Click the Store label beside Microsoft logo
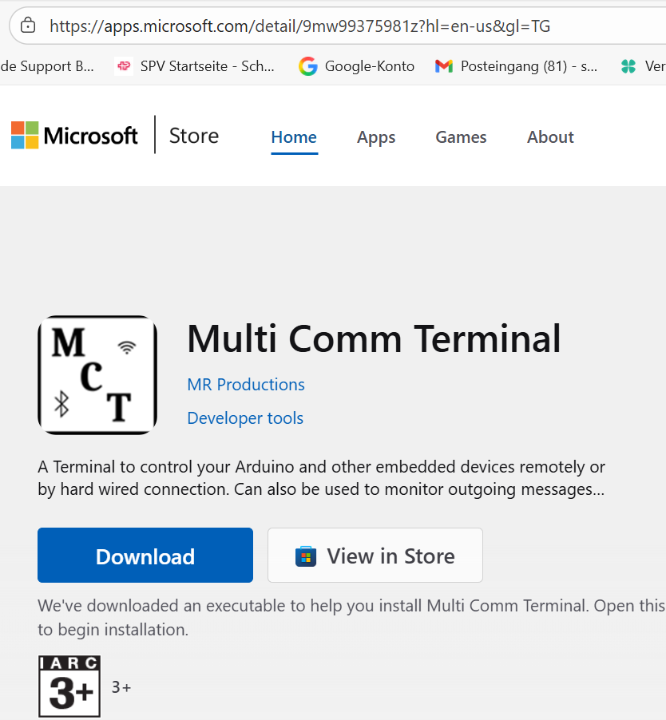Screen dimensions: 666x720 click(x=194, y=136)
